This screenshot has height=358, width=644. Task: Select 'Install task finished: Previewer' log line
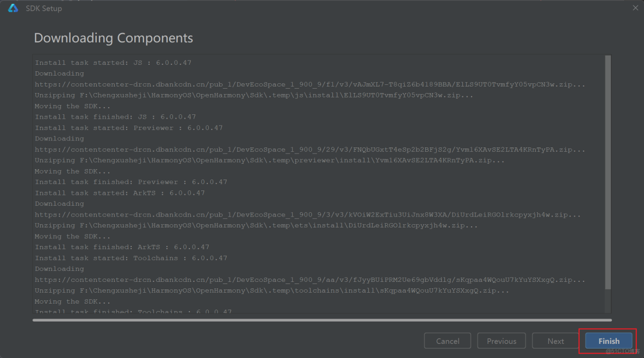(x=131, y=182)
